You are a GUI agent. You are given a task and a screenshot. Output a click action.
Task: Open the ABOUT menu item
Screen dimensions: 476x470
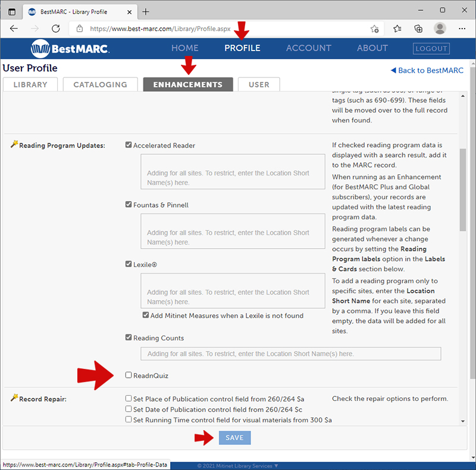(x=372, y=48)
